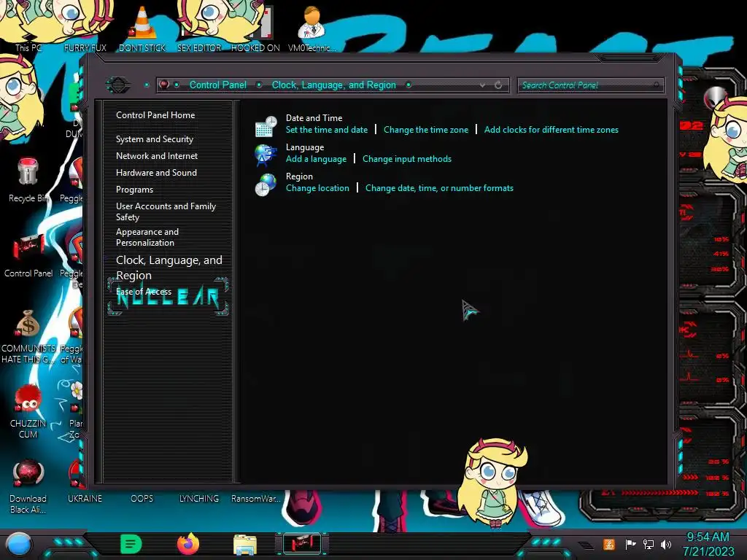Image resolution: width=747 pixels, height=560 pixels.
Task: Select the Download Black Ali desktop icon
Action: pyautogui.click(x=28, y=486)
